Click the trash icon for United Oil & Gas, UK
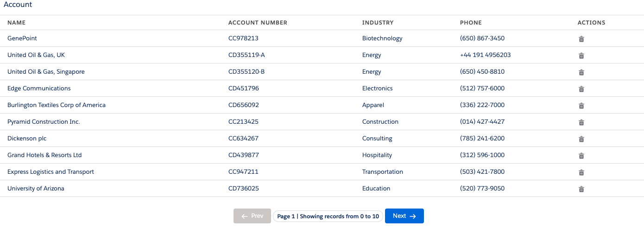 [581, 56]
